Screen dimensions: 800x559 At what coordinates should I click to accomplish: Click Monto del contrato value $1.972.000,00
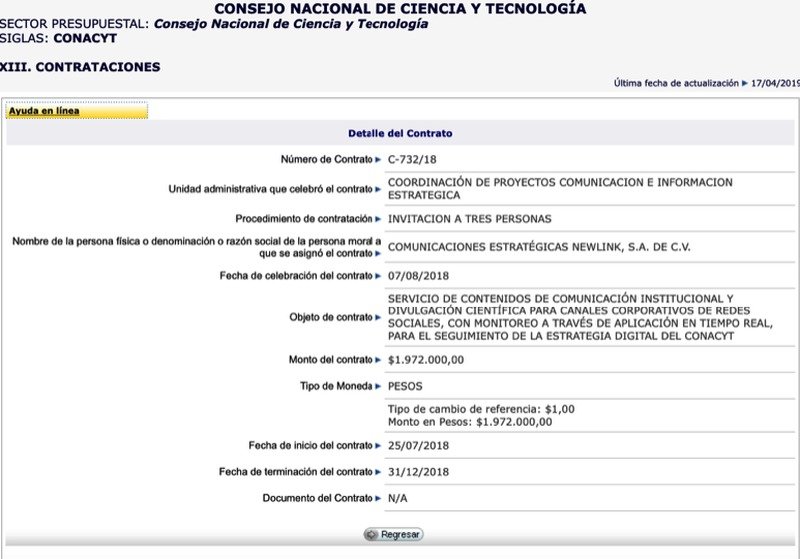click(426, 360)
